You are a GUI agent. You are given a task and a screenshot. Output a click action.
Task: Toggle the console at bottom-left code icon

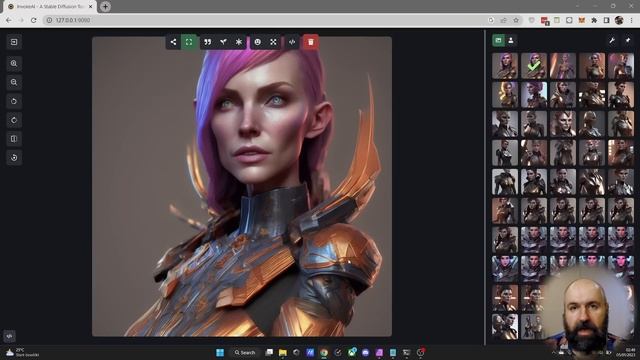(x=9, y=336)
